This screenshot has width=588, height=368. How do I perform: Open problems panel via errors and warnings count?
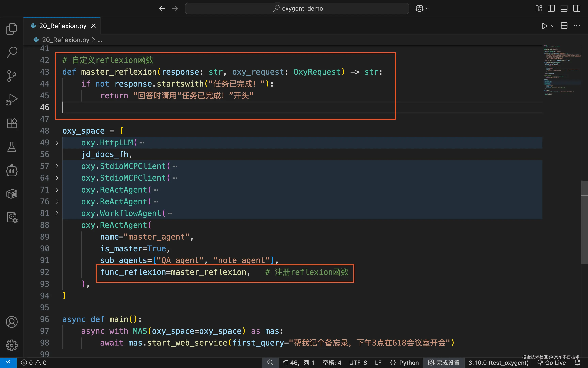point(34,363)
